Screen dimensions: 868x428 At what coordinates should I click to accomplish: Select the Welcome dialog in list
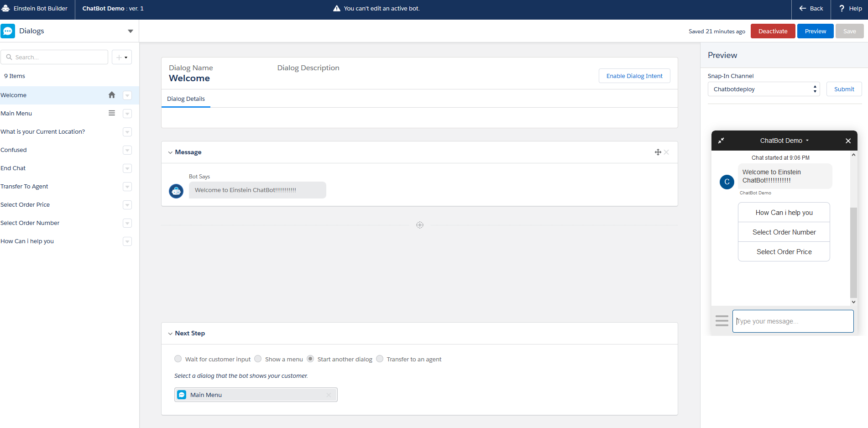[69, 95]
